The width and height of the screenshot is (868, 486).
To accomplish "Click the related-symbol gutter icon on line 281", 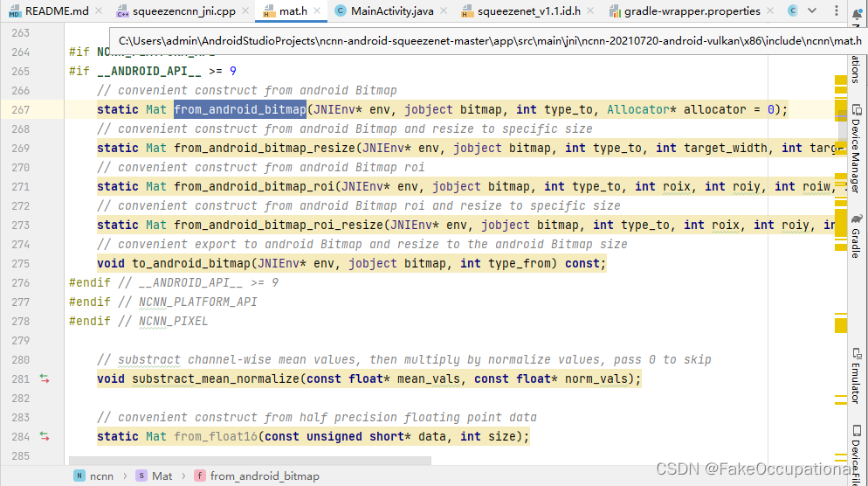I will tap(45, 378).
